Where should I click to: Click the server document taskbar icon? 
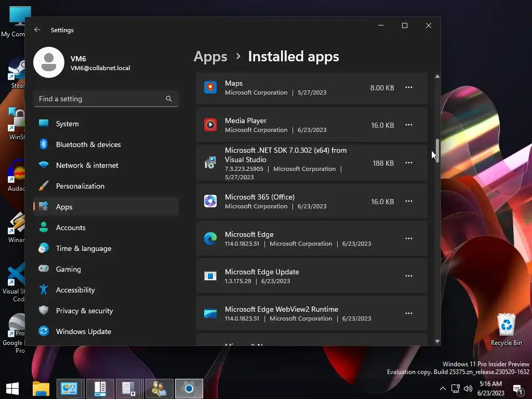pyautogui.click(x=100, y=389)
